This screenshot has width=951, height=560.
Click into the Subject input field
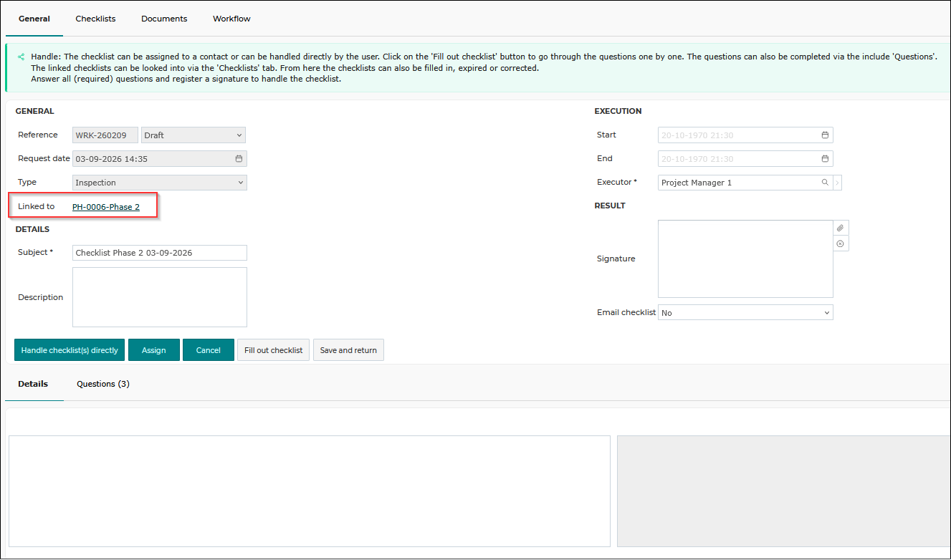click(160, 253)
